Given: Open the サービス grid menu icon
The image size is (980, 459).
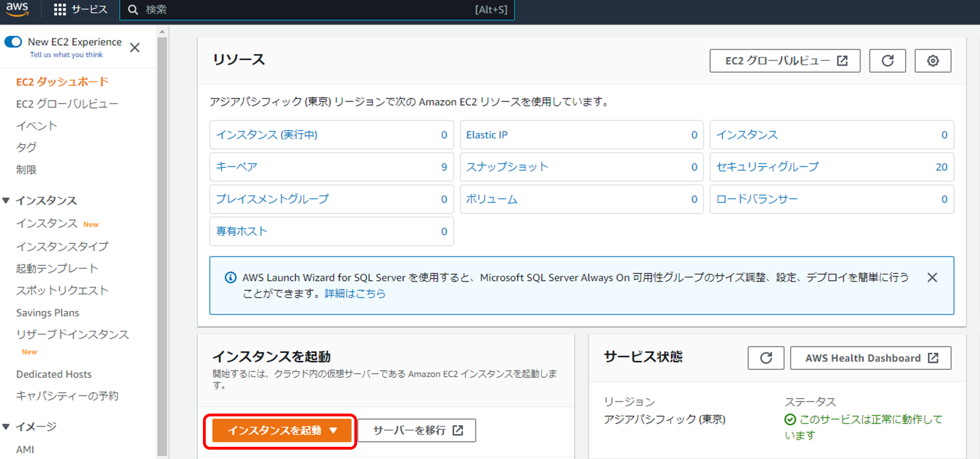Looking at the screenshot, I should click(x=60, y=9).
